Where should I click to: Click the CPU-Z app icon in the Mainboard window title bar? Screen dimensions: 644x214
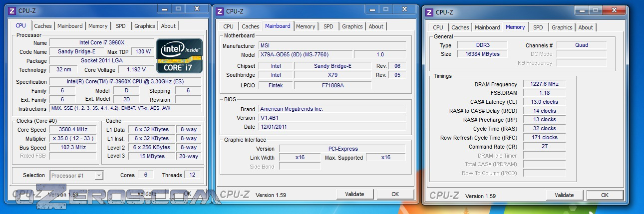[220, 11]
